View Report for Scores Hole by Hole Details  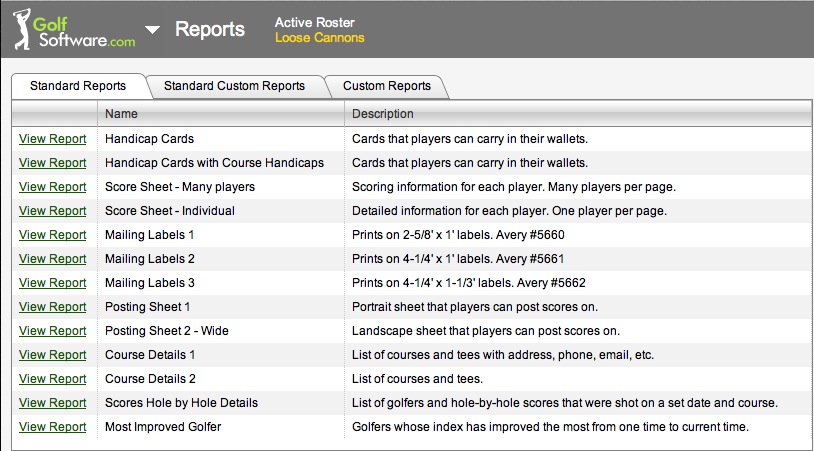click(x=52, y=403)
